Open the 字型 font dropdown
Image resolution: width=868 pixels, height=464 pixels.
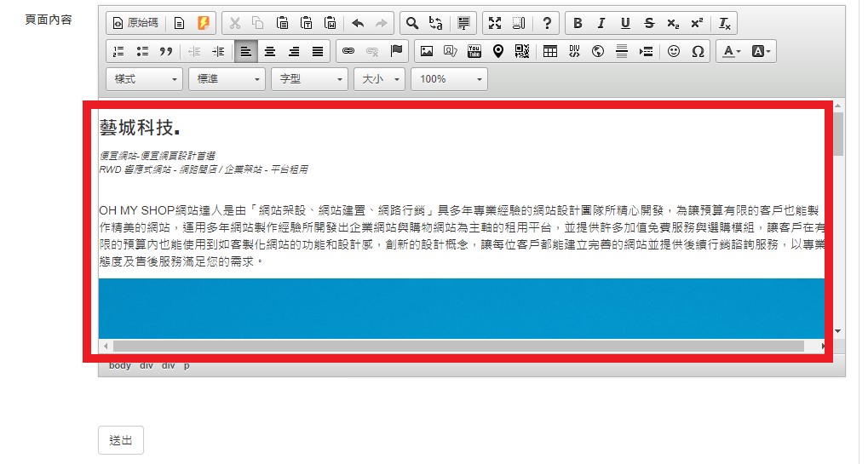pos(309,79)
